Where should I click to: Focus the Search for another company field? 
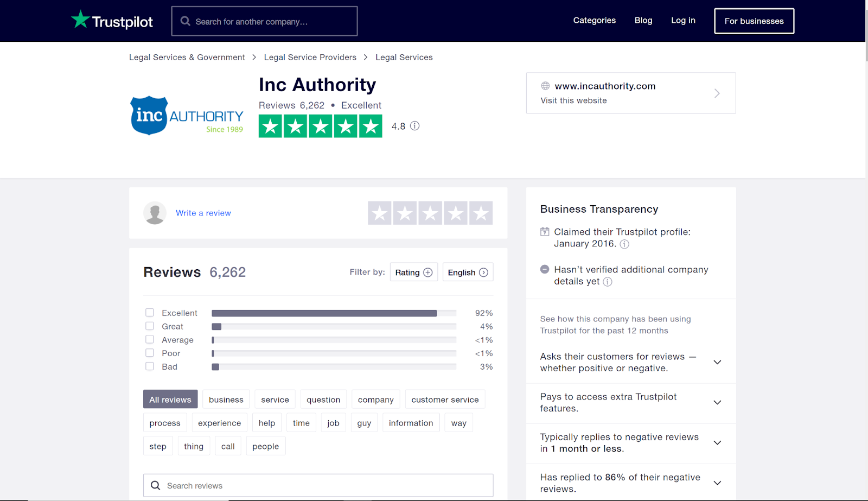265,21
